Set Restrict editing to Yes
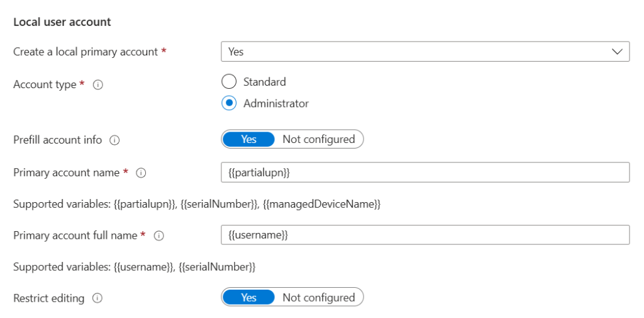 tap(248, 297)
